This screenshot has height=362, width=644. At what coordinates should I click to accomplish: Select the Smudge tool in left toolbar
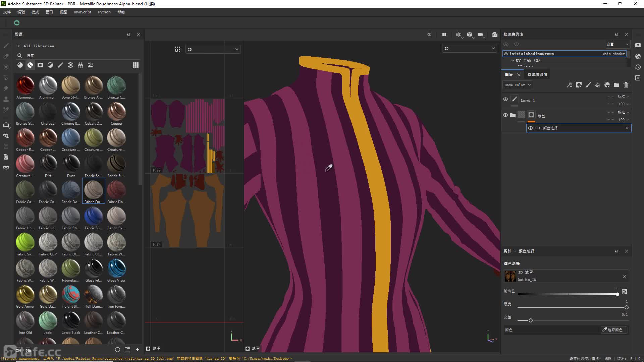[x=6, y=88]
